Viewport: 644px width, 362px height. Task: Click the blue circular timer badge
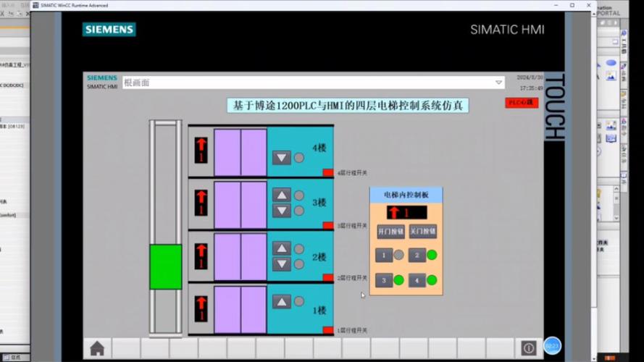552,346
